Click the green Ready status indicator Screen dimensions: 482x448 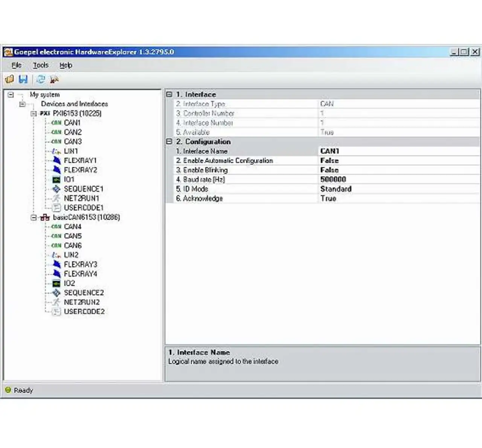pyautogui.click(x=8, y=390)
